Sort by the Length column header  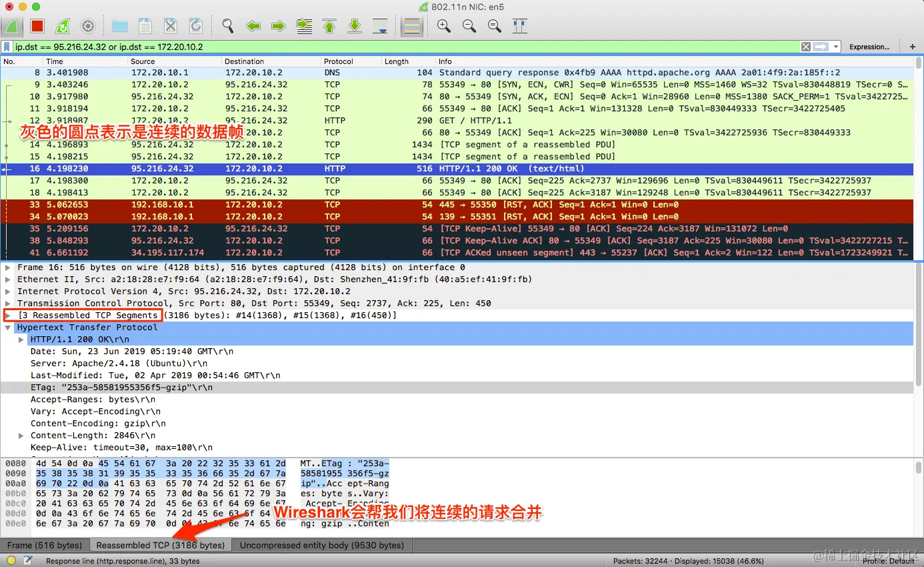(x=408, y=61)
